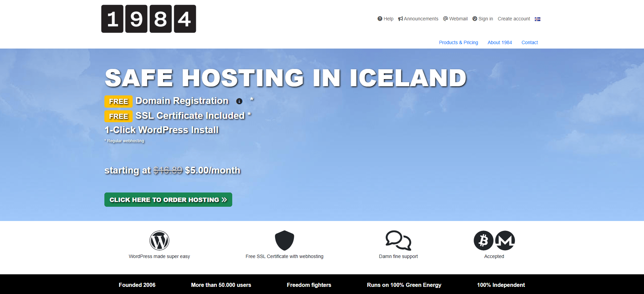Click the SSL shield icon
The image size is (644, 294).
284,240
